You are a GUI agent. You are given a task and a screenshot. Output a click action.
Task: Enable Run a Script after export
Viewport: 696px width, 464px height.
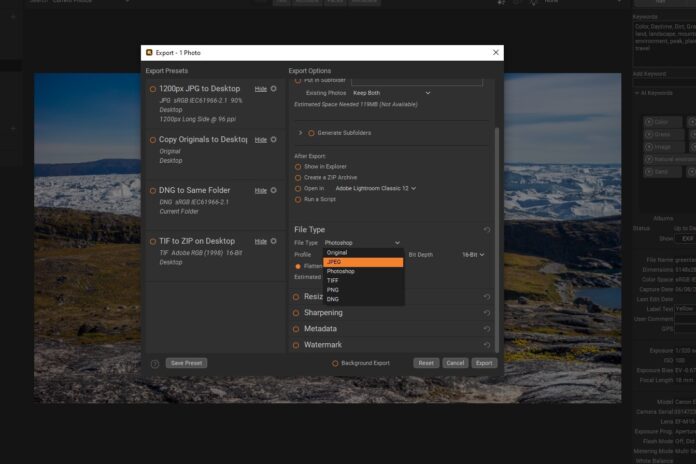pos(298,200)
